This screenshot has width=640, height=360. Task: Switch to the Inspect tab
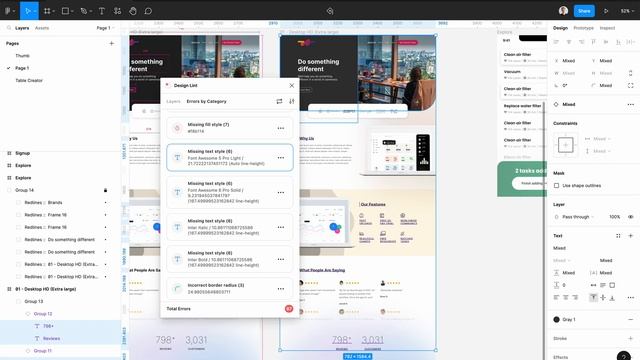[x=607, y=28]
